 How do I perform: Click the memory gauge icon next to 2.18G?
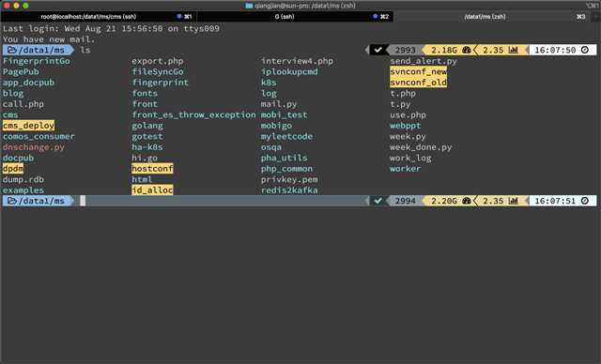[x=467, y=50]
